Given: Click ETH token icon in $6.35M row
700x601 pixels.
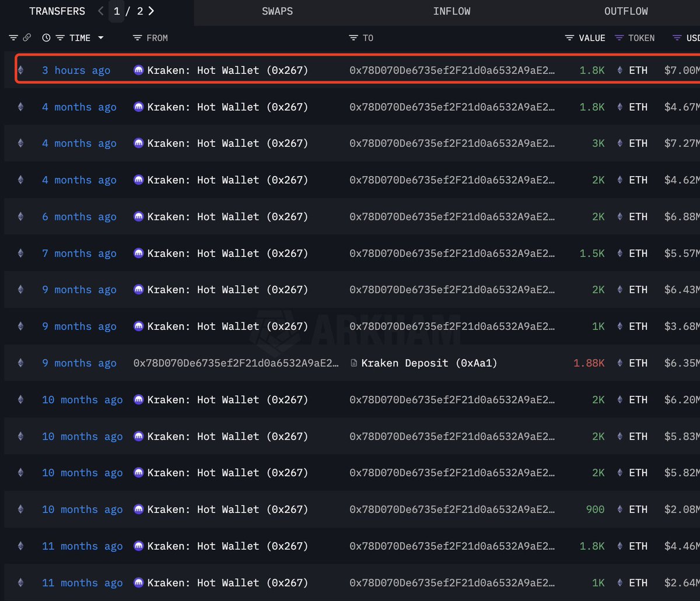Looking at the screenshot, I should [x=620, y=363].
